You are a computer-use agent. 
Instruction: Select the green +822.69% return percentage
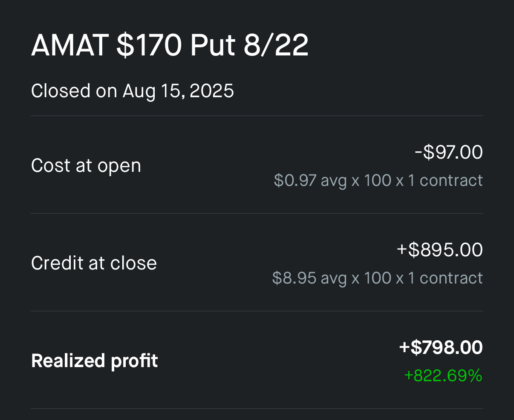443,376
